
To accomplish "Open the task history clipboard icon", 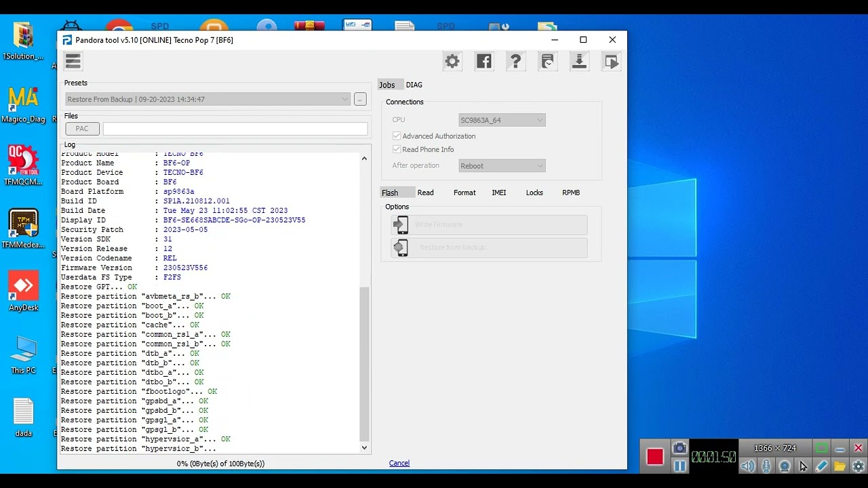I will (547, 62).
